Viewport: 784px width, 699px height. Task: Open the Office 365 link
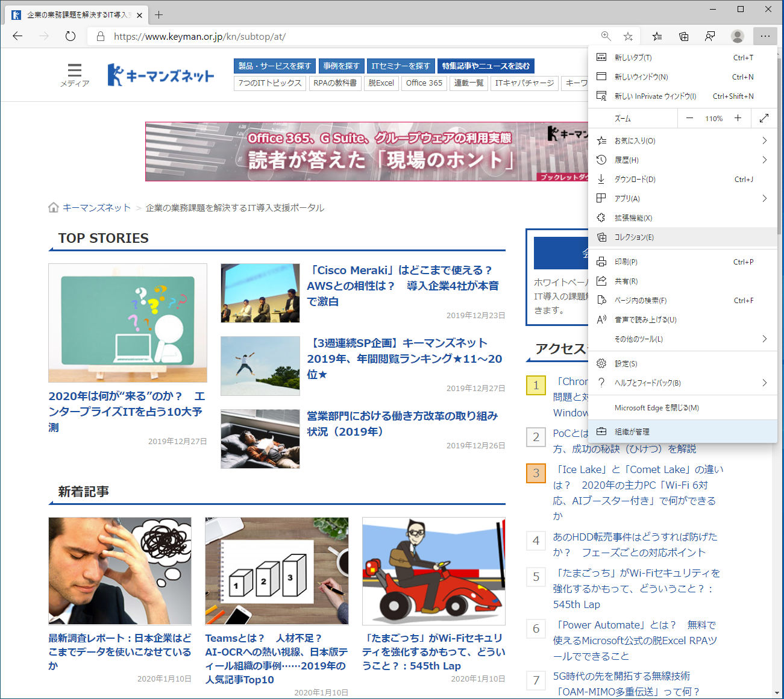[x=424, y=83]
